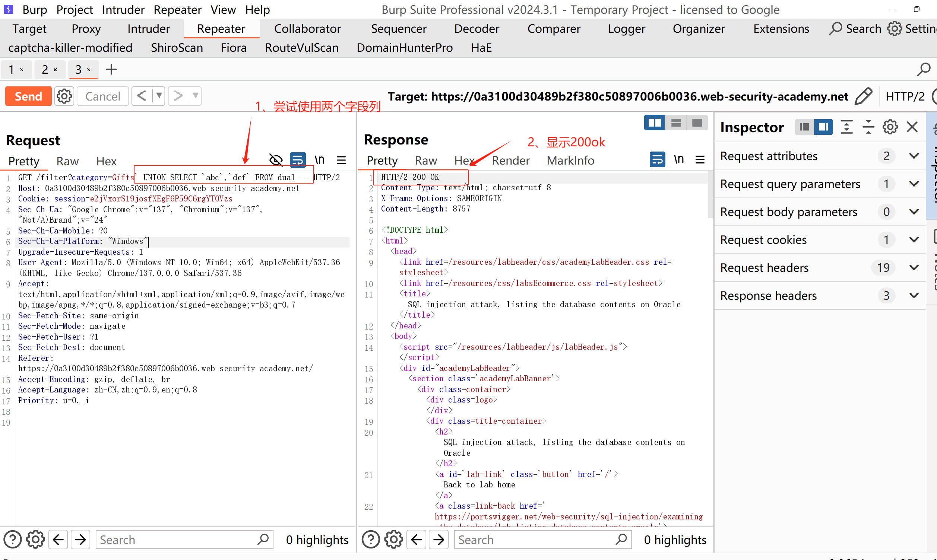Expand Request cookies section
The width and height of the screenshot is (937, 560).
[914, 240]
